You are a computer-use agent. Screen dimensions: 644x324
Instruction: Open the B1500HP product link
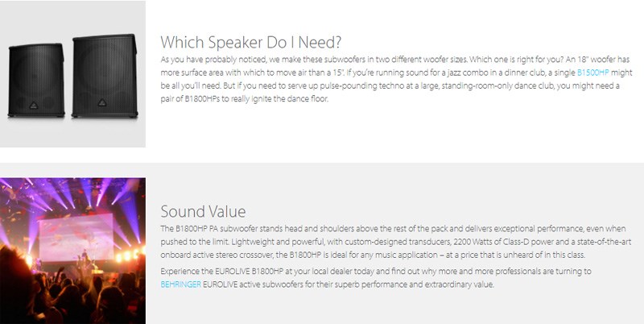[x=593, y=73]
